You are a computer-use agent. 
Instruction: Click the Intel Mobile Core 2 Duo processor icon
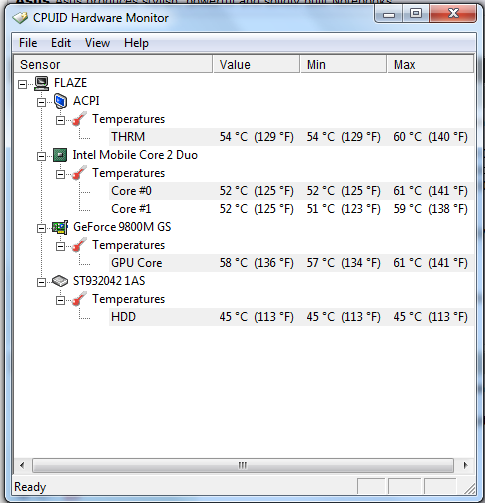pos(60,155)
